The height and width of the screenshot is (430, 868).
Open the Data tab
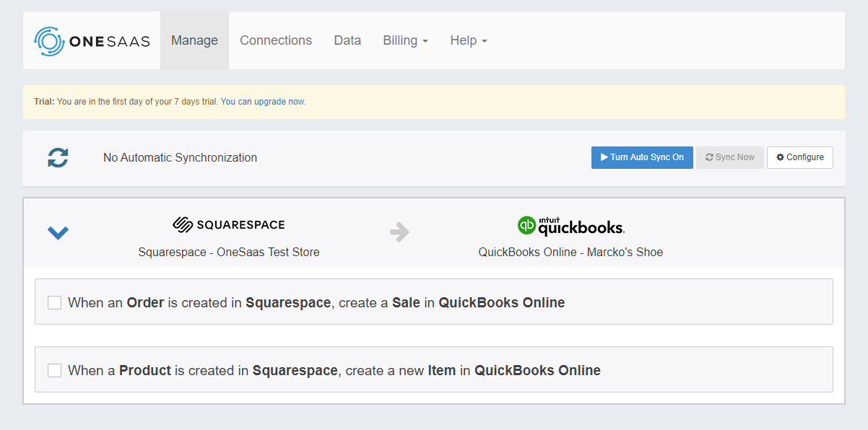[x=347, y=40]
